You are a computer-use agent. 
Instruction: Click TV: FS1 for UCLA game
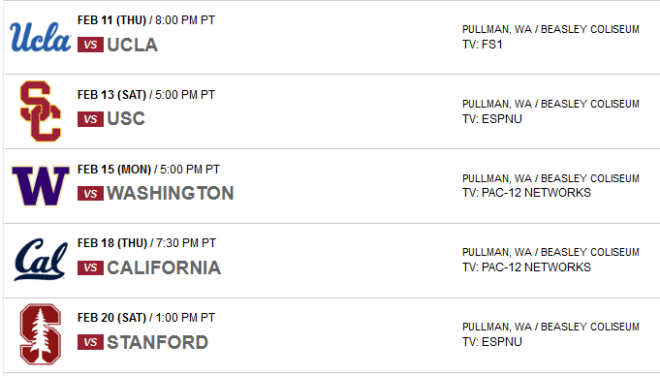[482, 45]
